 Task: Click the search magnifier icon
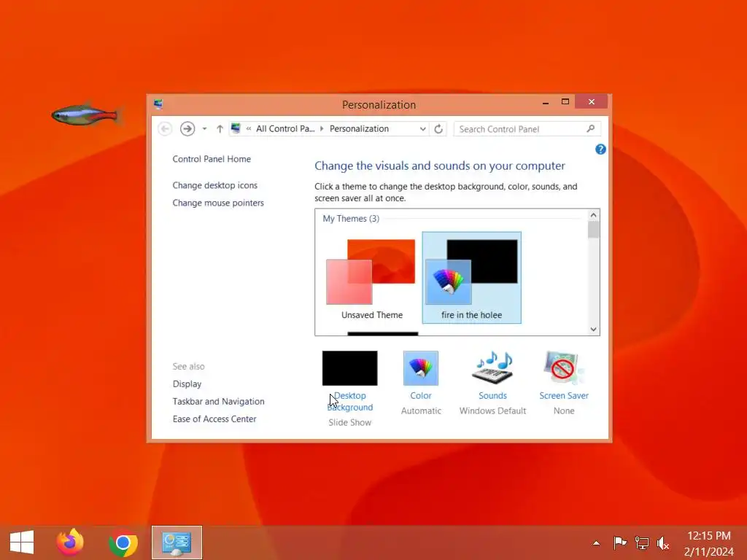point(591,128)
